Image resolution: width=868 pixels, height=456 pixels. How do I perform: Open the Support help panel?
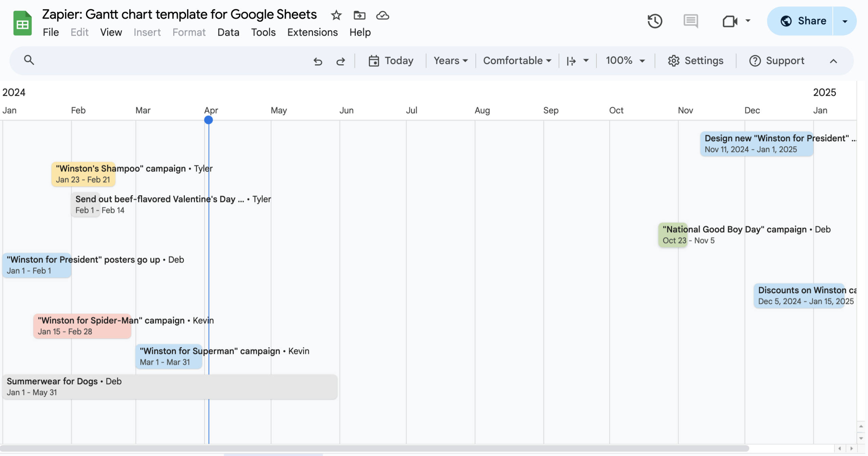(x=777, y=61)
